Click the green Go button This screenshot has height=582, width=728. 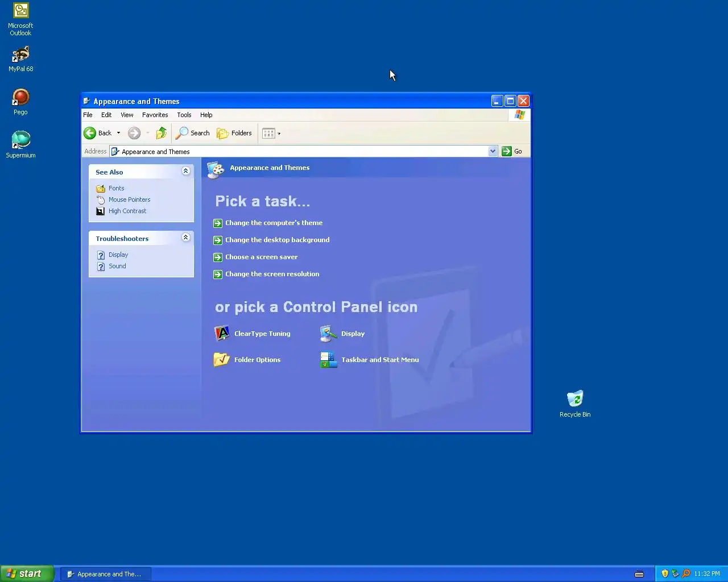click(512, 151)
